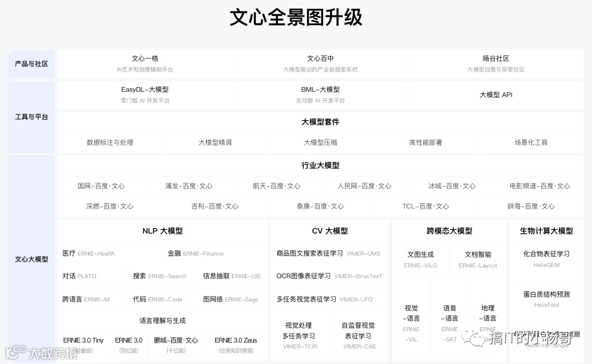Viewport: 592px width, 364px height.
Task: Click the 对话 PLATO cell
Action: 92,276
